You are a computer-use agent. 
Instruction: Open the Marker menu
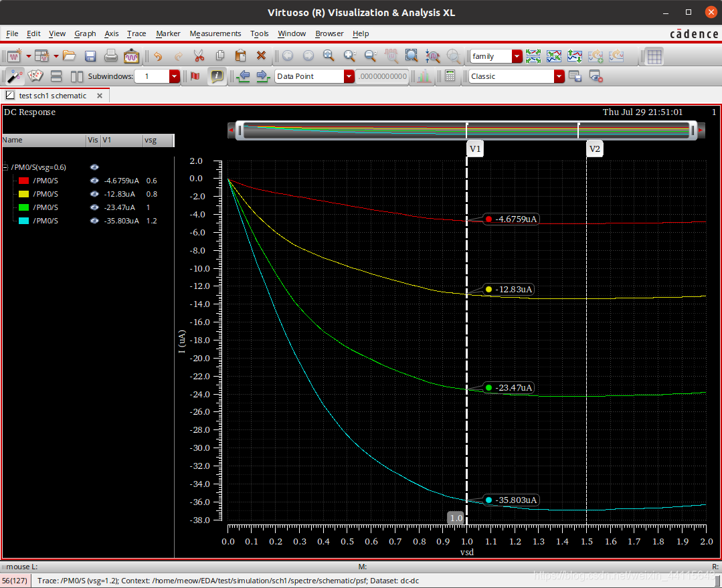click(x=168, y=33)
